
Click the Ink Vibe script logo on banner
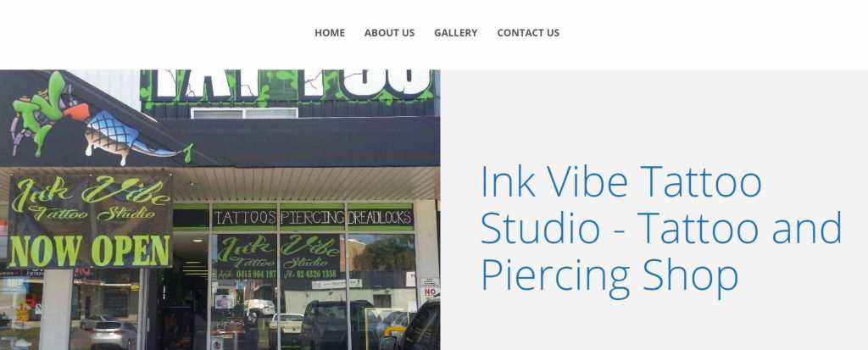[x=90, y=199]
